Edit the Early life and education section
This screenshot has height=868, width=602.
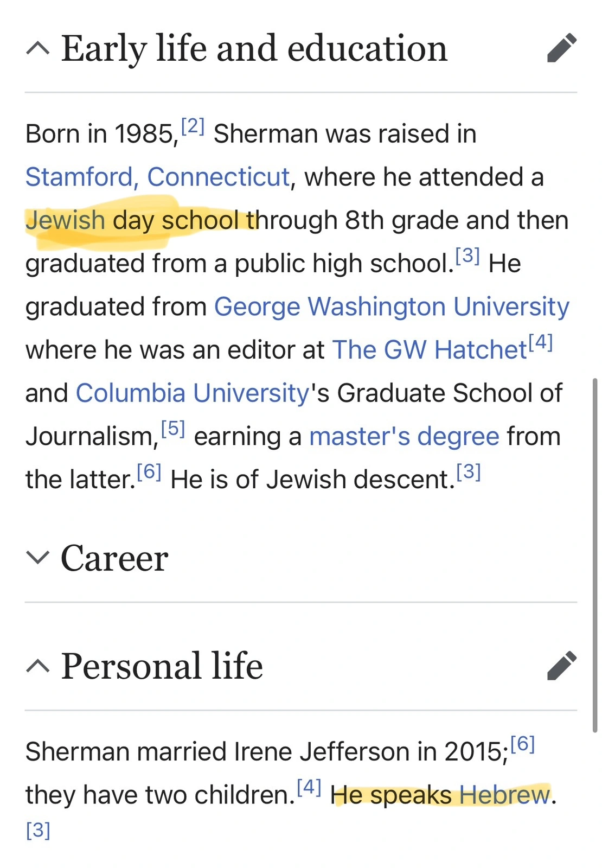pyautogui.click(x=562, y=48)
